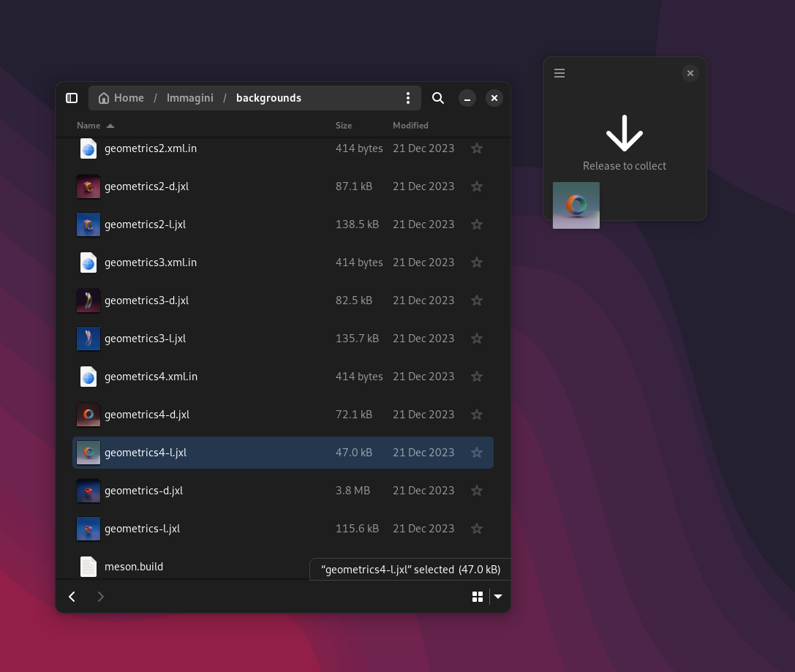This screenshot has height=672, width=795.
Task: Sort files by Name column
Action: click(x=95, y=125)
